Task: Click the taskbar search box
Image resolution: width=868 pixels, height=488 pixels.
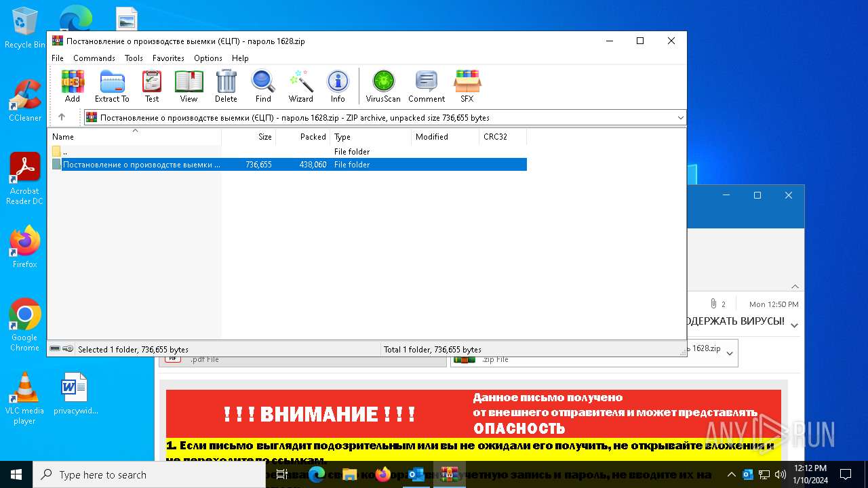Action: pyautogui.click(x=149, y=474)
